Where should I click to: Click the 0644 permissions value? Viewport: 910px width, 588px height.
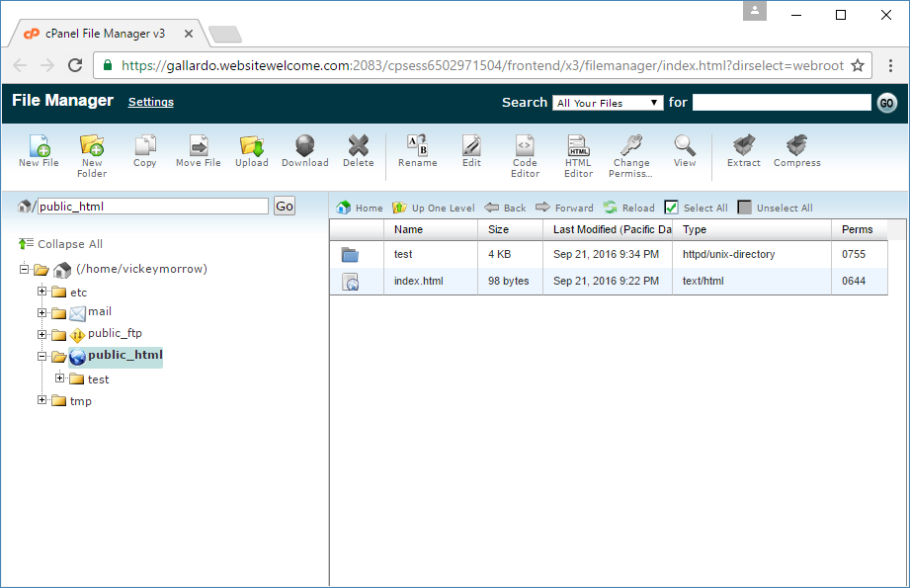pos(854,281)
